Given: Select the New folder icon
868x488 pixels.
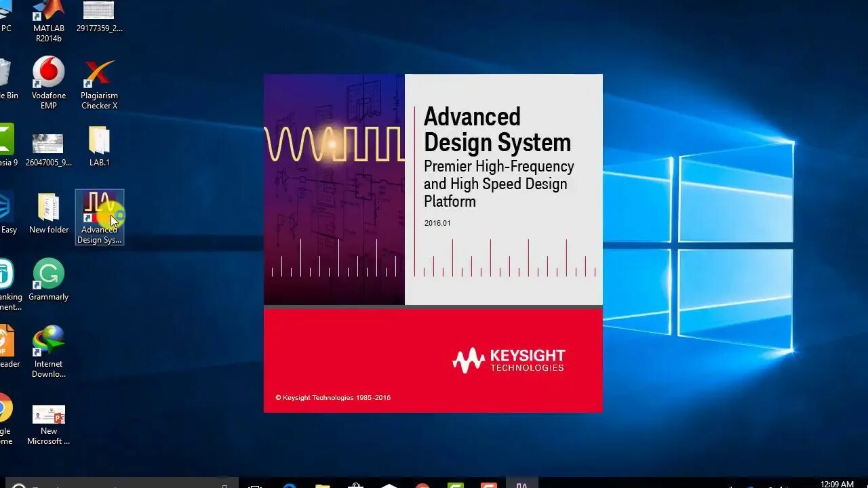Looking at the screenshot, I should [49, 213].
